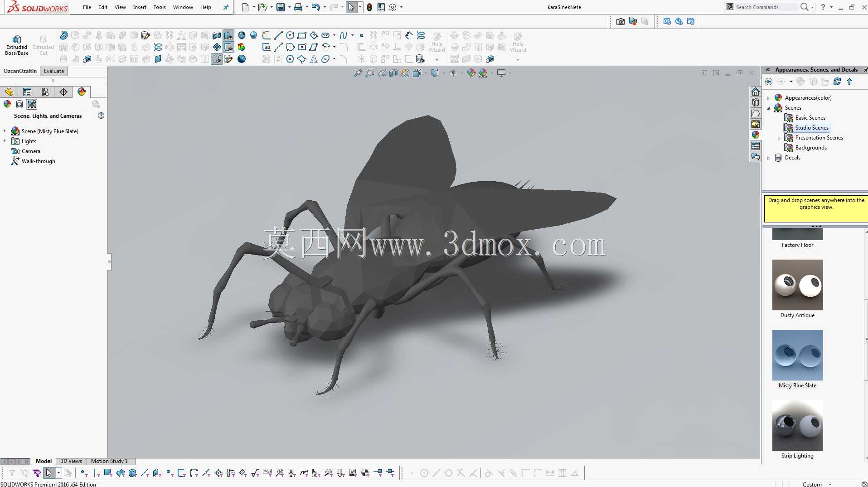Switch to the Motion Study 1 tab
Viewport: 868px width, 487px height.
coord(109,461)
